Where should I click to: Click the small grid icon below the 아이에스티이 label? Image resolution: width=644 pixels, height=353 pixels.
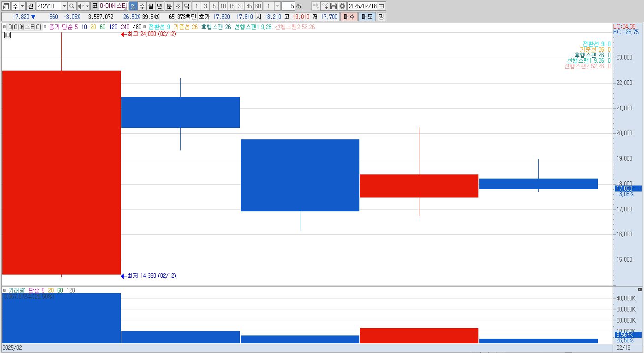click(7, 35)
